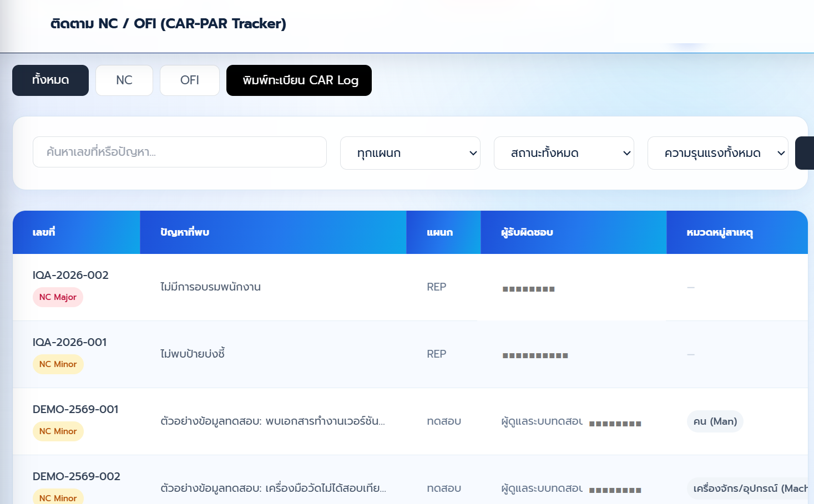Focus the ค้นหาเลขที่หรือปัญหา search field
Image resolution: width=814 pixels, height=504 pixels.
[x=180, y=152]
